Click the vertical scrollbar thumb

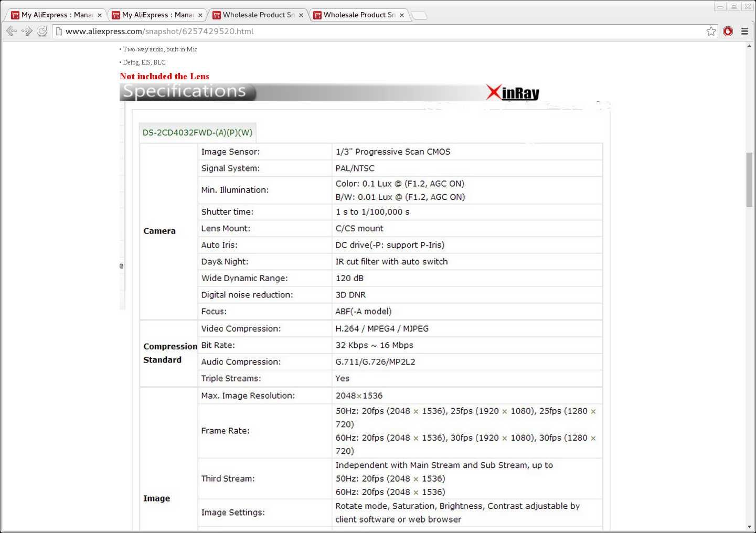click(x=749, y=179)
